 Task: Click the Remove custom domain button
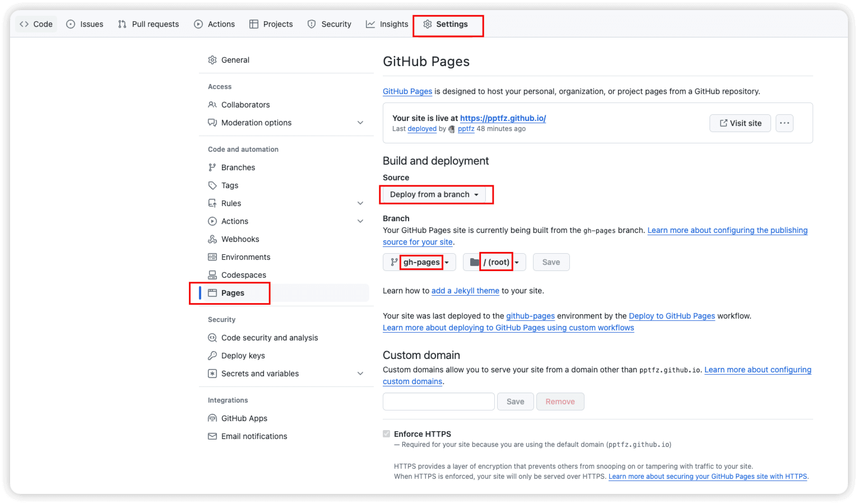[x=560, y=402]
